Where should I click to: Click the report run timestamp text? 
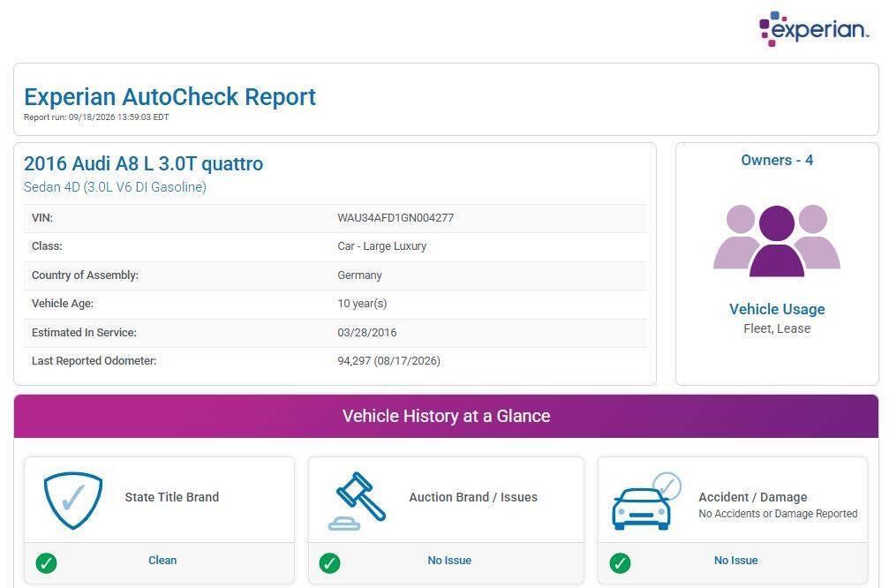pyautogui.click(x=96, y=117)
